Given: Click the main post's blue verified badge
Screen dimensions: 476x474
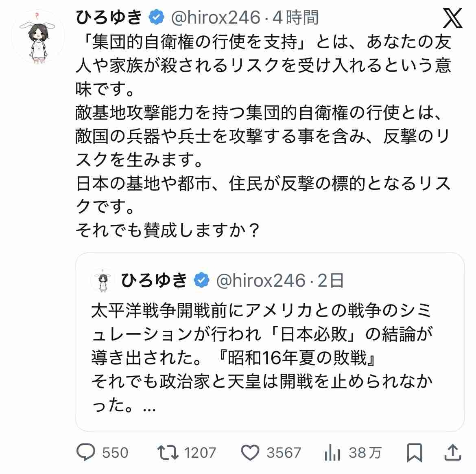Looking at the screenshot, I should click(157, 18).
